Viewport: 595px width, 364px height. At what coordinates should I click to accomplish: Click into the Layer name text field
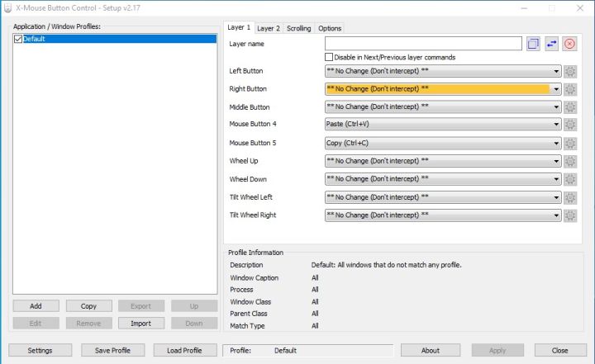point(423,44)
